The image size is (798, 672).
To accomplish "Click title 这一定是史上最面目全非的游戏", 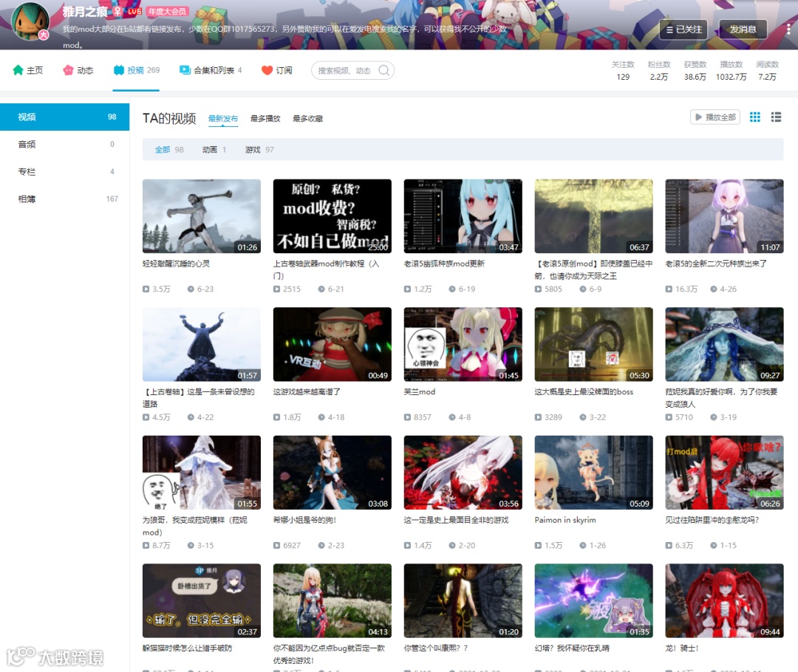I will pos(456,520).
